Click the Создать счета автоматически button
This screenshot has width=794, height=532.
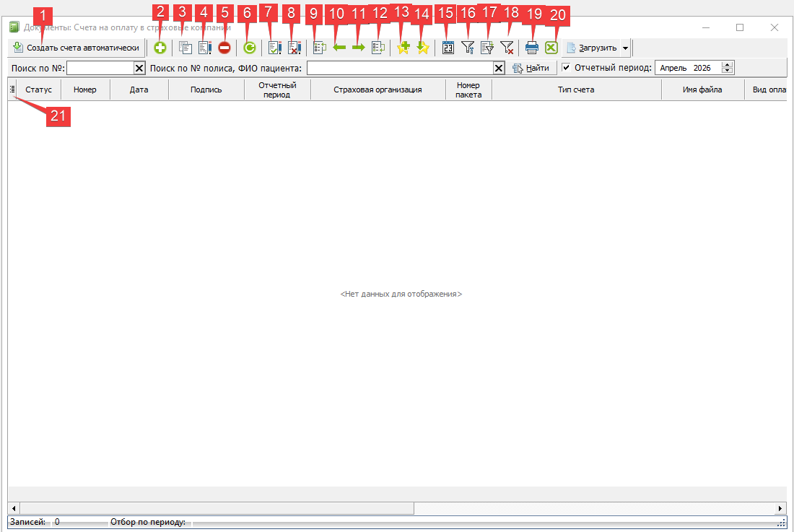point(76,48)
